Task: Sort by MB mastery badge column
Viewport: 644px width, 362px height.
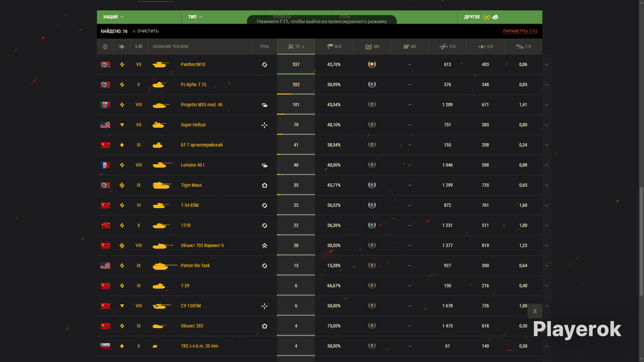Action: (x=372, y=47)
